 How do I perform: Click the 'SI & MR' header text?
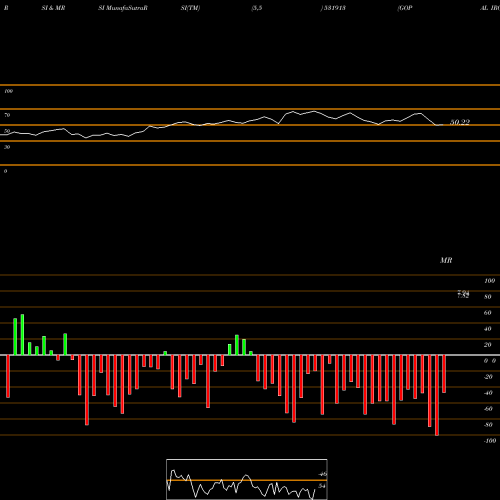(53, 8)
